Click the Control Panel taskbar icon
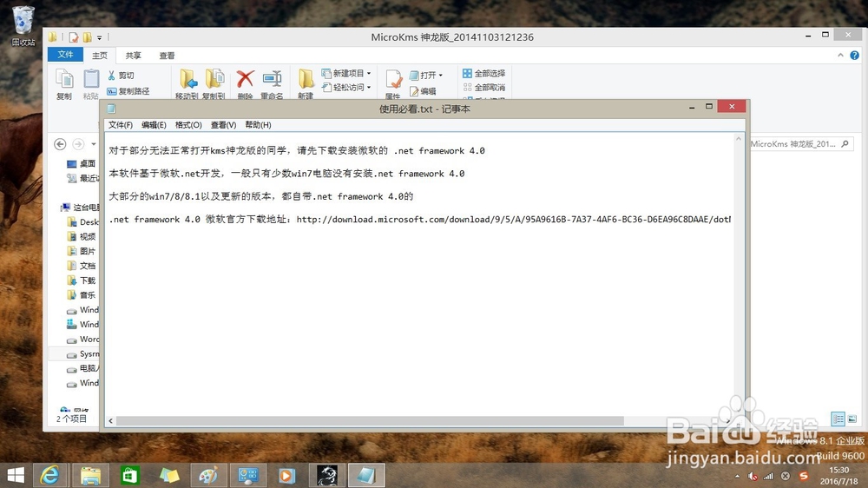The height and width of the screenshot is (488, 868). tap(247, 475)
